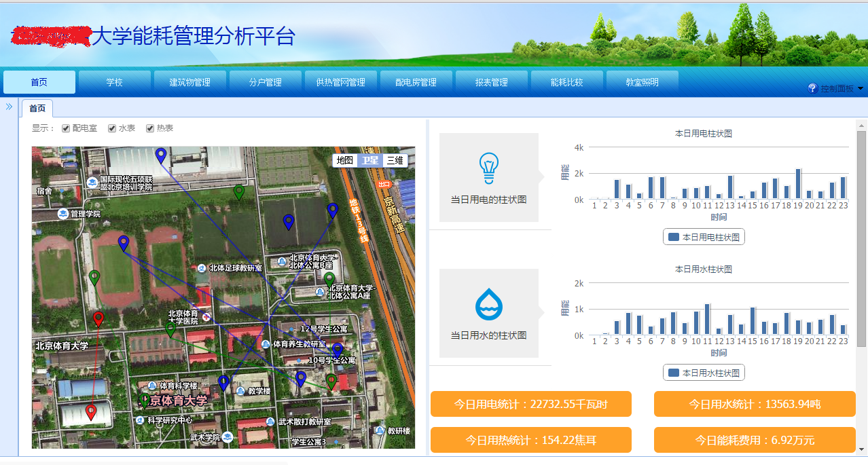Click the hospital marker icon on map
Viewport: 868px width, 465px height.
pyautogui.click(x=206, y=317)
